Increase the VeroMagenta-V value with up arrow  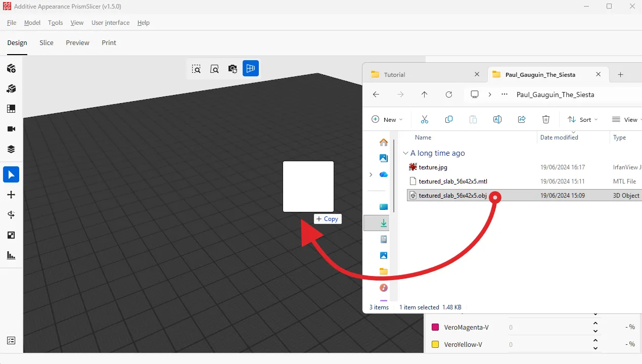(x=595, y=324)
